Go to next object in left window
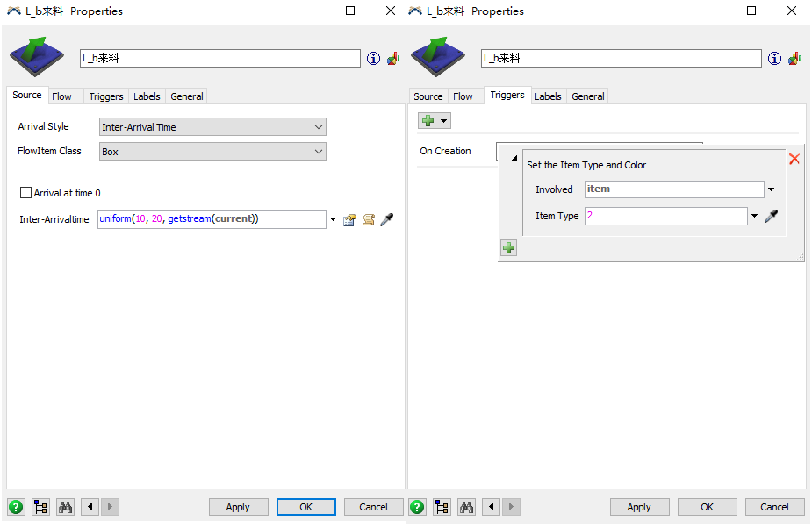 pos(110,507)
